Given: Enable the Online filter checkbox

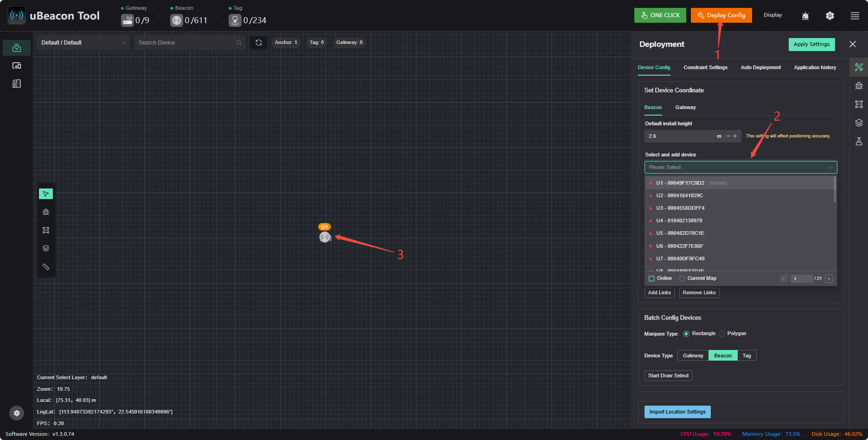Looking at the screenshot, I should coord(651,278).
